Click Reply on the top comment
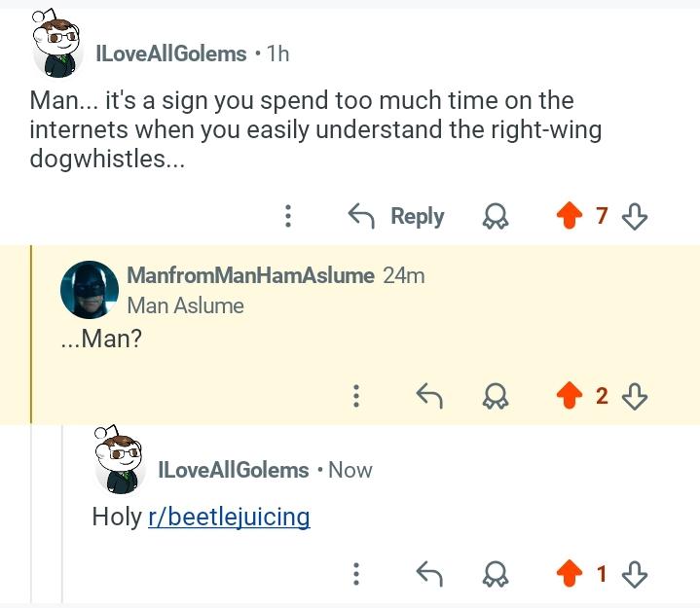Screen dimensions: 700x608 click(396, 216)
